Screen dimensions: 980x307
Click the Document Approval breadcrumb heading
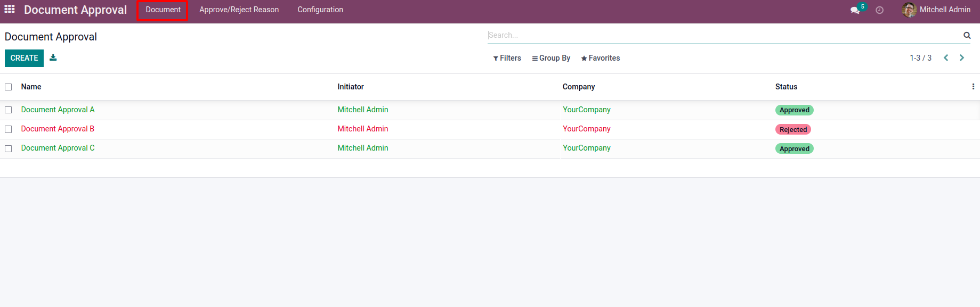51,37
